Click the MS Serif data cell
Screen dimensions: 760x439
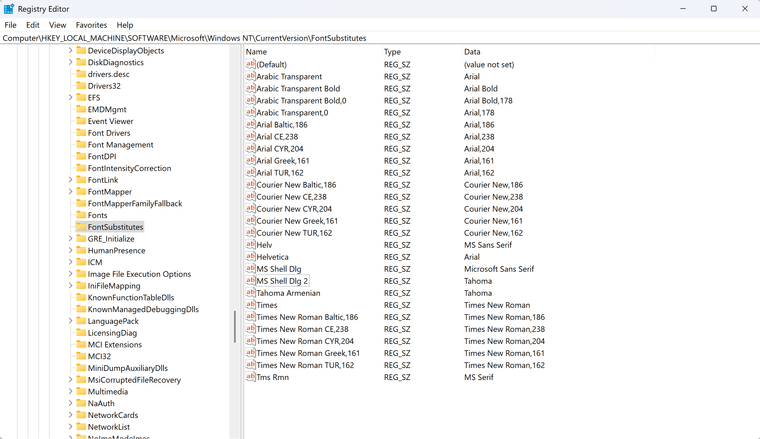point(478,377)
